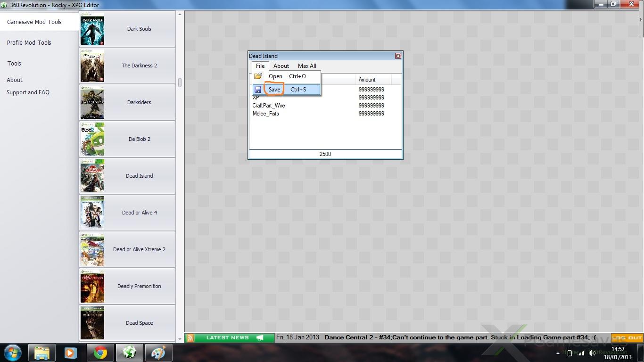
Task: Open Dead Space game cover thumbnail
Action: point(92,323)
